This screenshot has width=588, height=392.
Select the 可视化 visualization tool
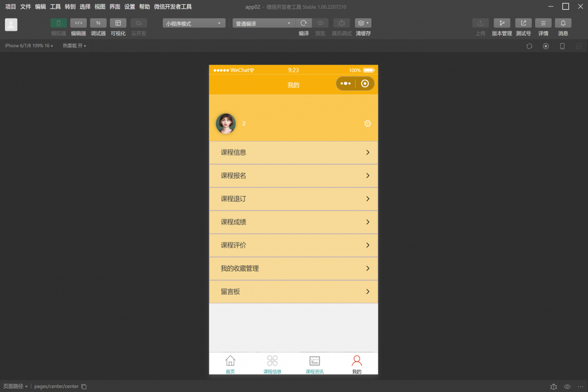(118, 23)
